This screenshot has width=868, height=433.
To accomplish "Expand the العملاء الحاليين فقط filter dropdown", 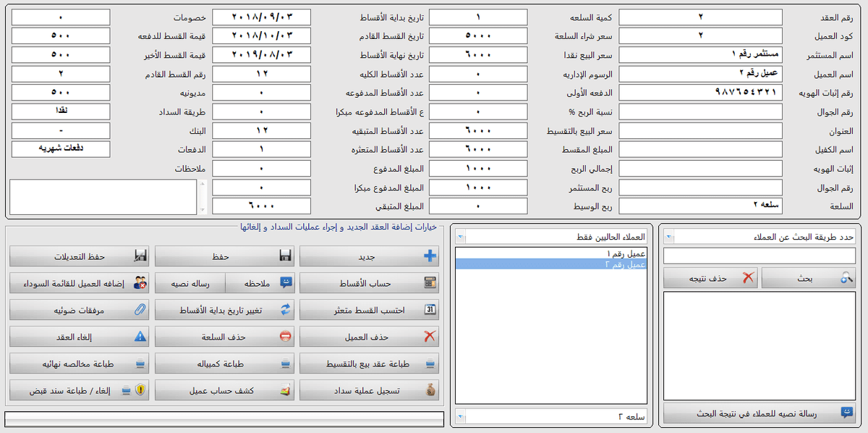I will (461, 237).
